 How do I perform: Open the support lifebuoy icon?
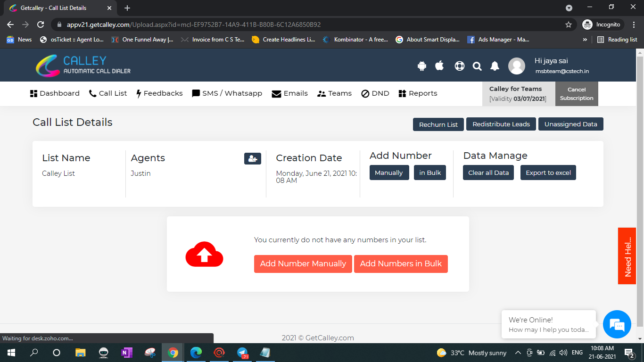tap(460, 66)
